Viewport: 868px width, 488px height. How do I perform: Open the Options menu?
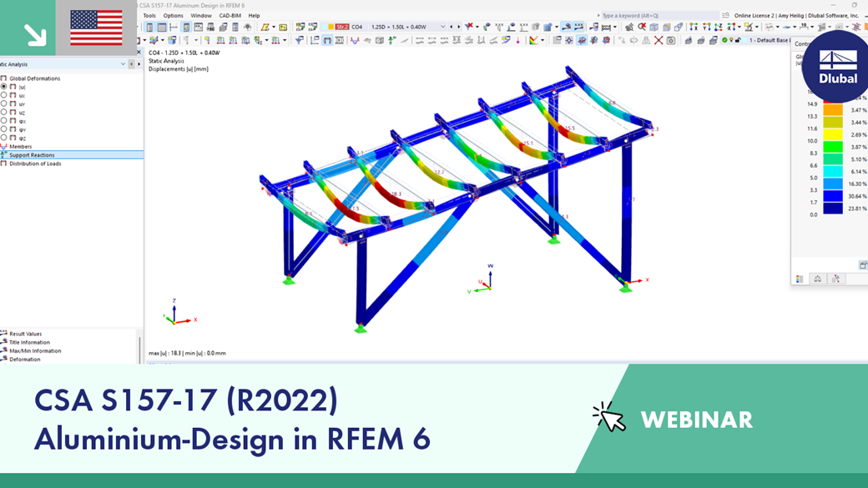(174, 16)
